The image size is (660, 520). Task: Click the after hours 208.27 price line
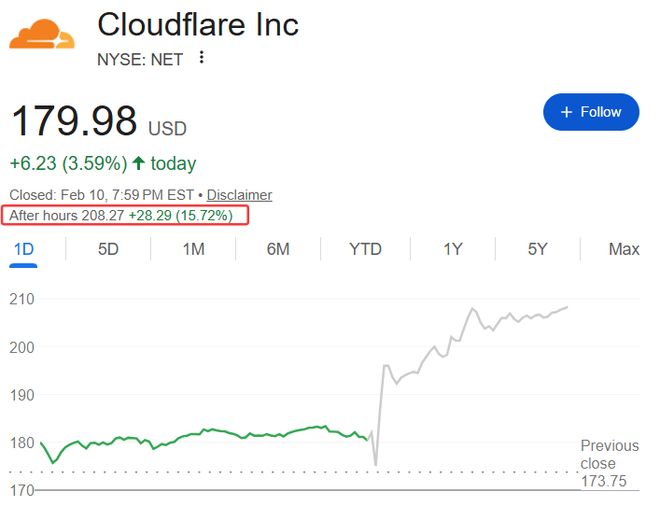125,215
